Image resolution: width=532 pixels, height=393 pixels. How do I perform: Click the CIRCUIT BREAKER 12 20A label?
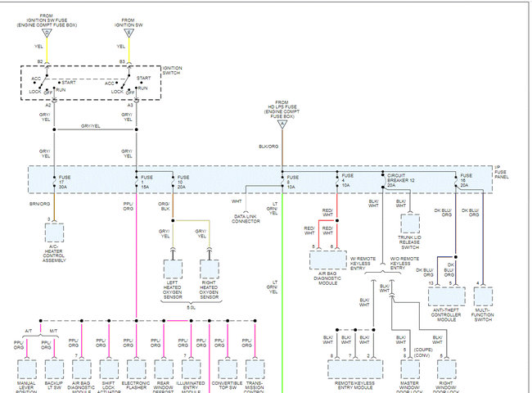[x=401, y=180]
